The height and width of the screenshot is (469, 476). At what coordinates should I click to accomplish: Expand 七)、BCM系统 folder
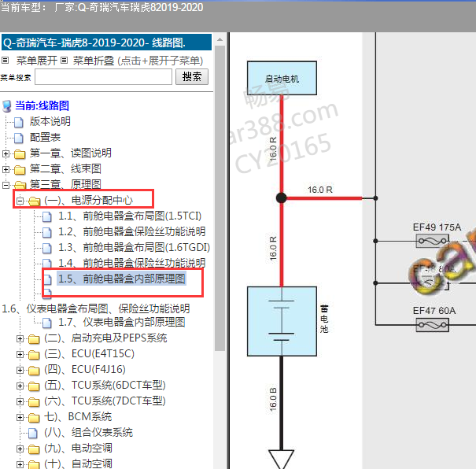coord(20,418)
